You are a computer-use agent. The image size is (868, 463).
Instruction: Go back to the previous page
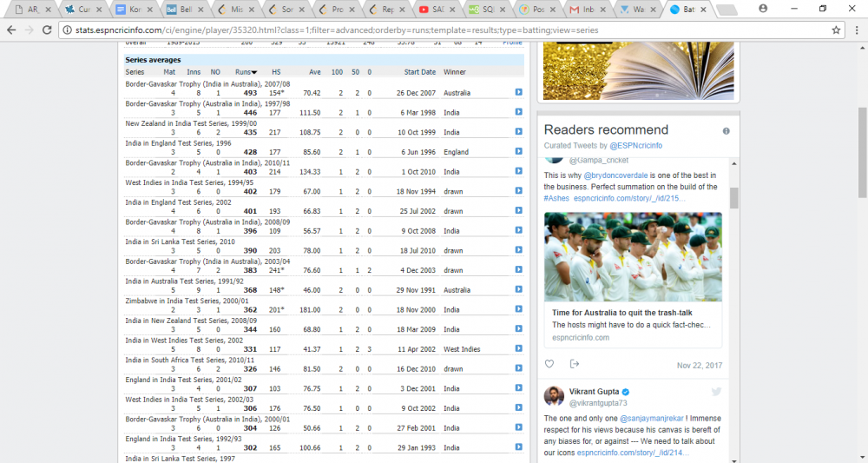pos(11,30)
